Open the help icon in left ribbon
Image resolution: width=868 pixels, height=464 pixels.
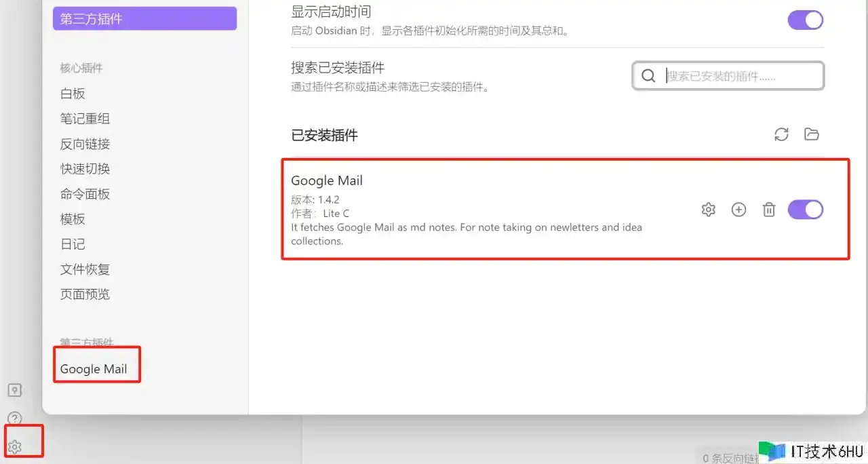15,419
